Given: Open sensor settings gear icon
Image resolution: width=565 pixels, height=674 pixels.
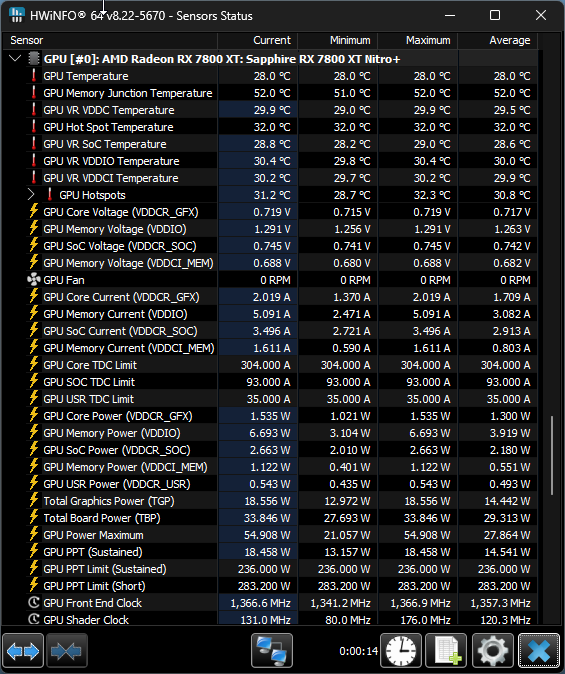Looking at the screenshot, I should [492, 651].
